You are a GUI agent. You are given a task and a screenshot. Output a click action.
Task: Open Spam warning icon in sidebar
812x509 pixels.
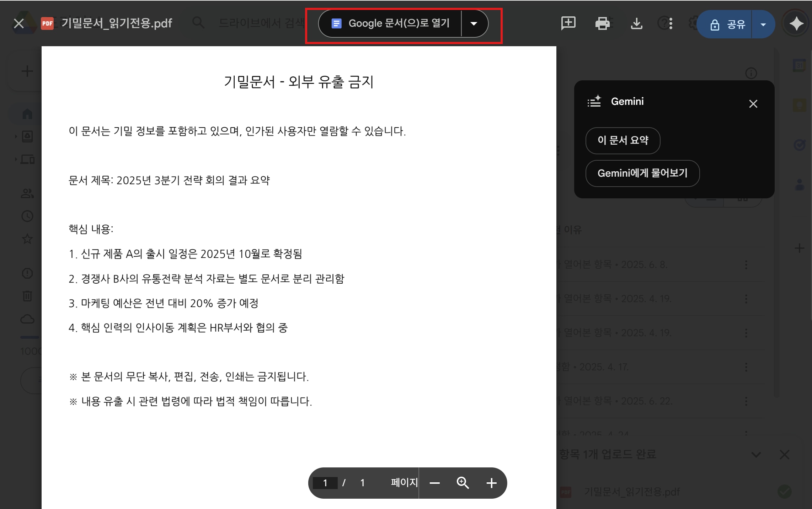coord(27,273)
